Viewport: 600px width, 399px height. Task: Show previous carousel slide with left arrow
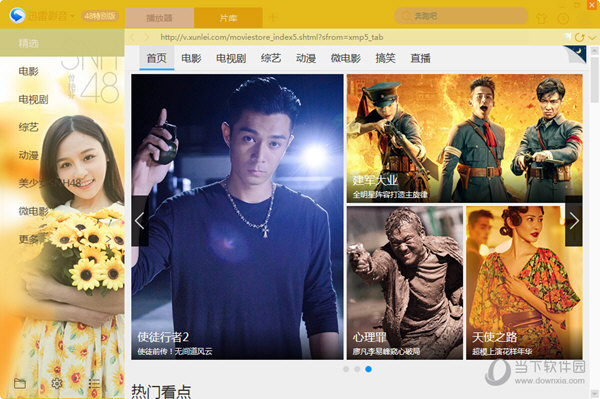pos(140,221)
